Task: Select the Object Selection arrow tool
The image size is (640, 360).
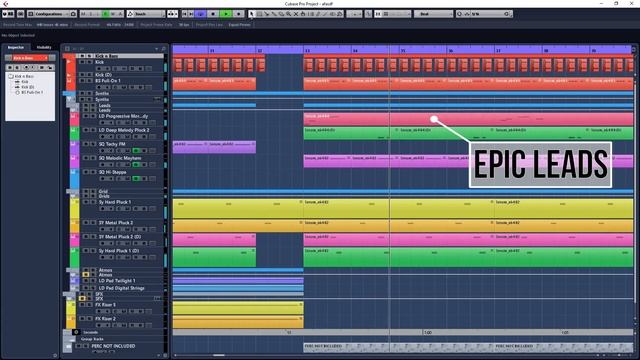Action: (x=251, y=14)
